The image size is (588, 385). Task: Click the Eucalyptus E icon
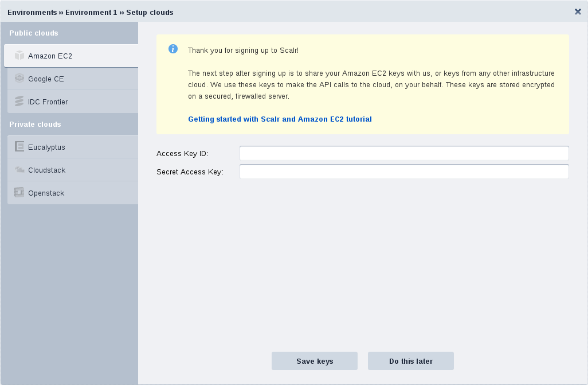pos(19,146)
